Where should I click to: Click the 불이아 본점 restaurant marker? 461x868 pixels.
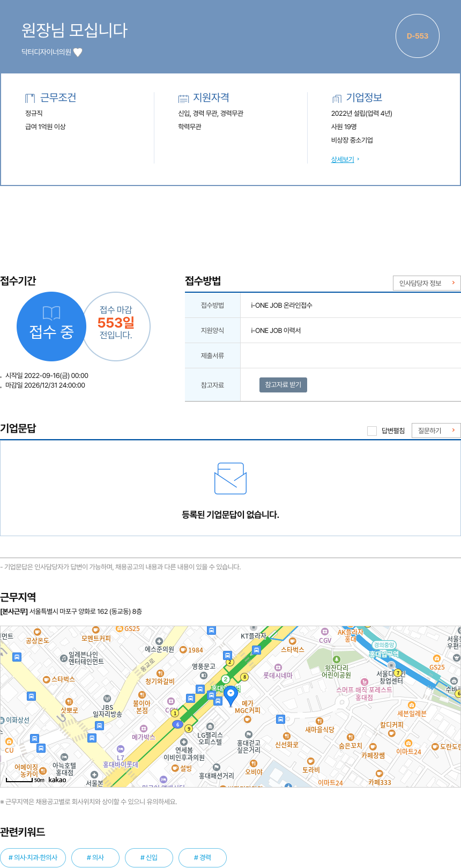pyautogui.click(x=142, y=695)
